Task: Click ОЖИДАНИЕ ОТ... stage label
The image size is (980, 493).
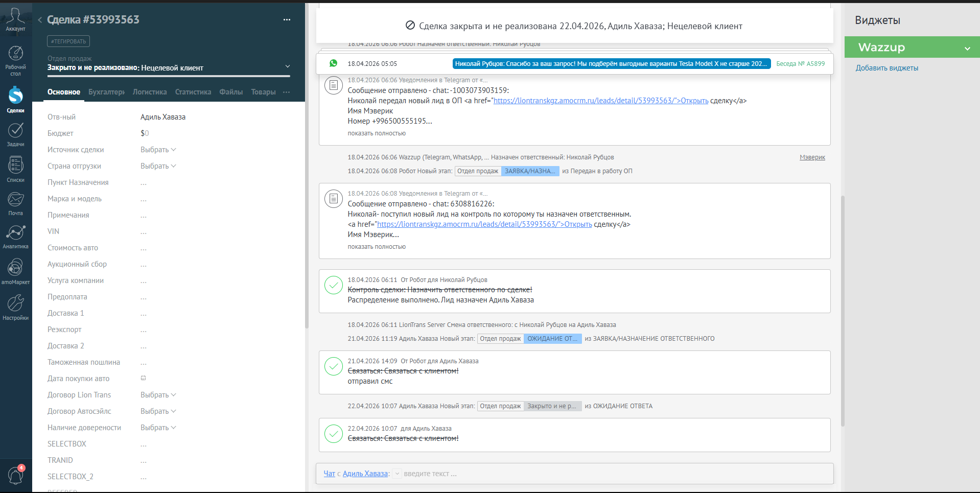Action: [x=552, y=339]
